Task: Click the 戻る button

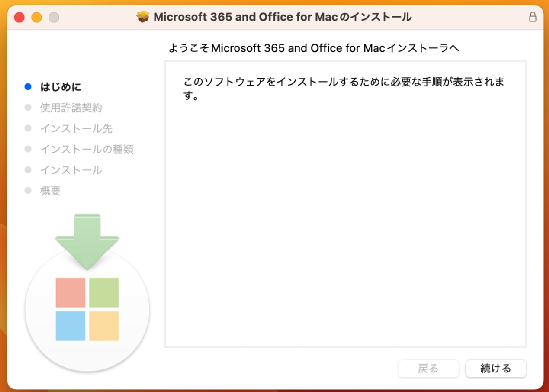Action: click(x=429, y=368)
